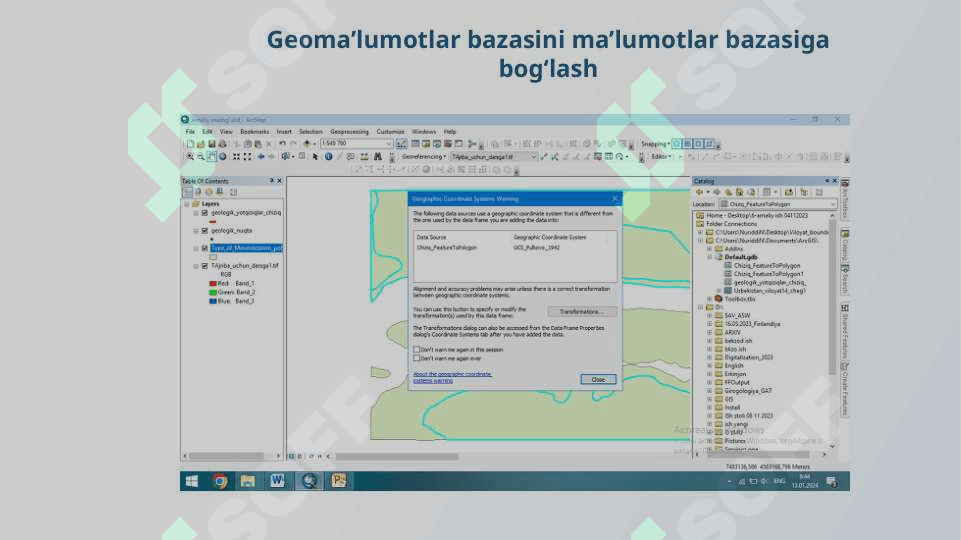Click the Find binoculars icon
Screen dimensions: 961x540
376,157
